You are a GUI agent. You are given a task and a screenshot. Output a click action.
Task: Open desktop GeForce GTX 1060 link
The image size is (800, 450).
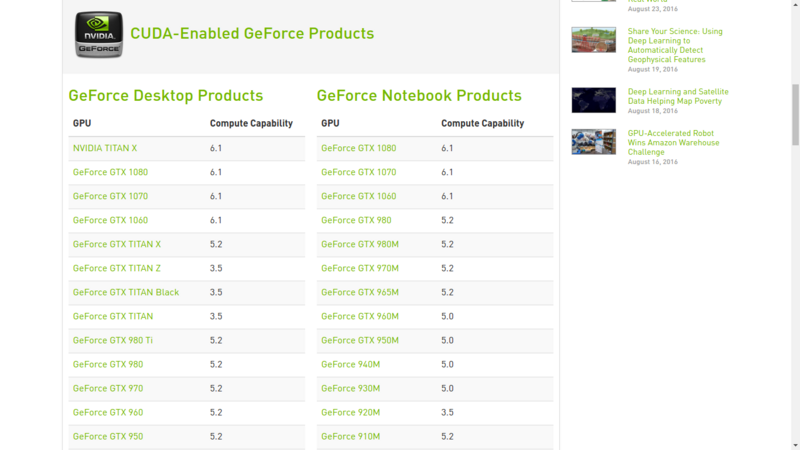[110, 220]
